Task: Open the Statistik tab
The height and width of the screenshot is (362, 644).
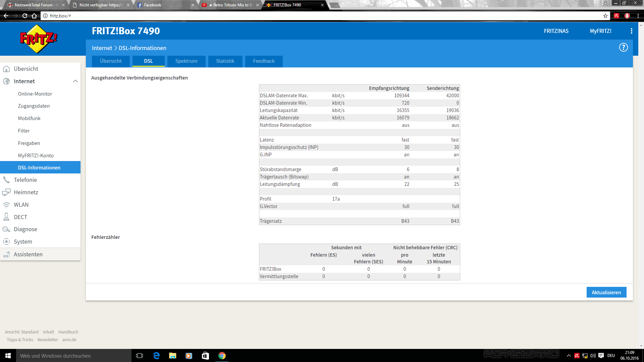Action: (x=225, y=61)
